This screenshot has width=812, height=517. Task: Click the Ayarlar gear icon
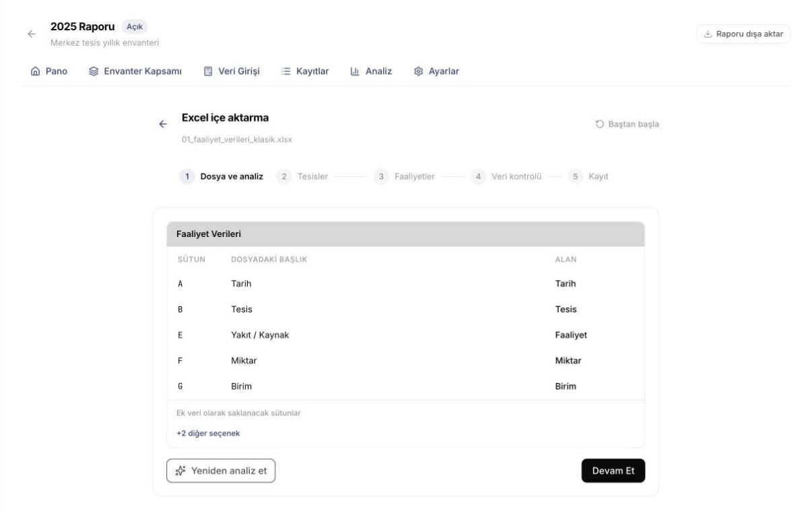coord(418,71)
